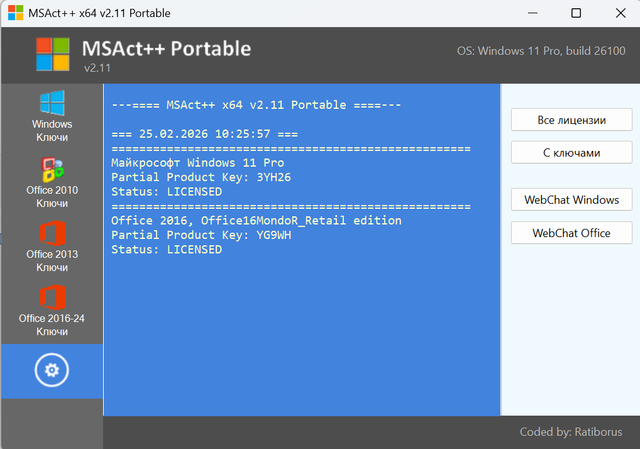Viewport: 640px width, 449px height.
Task: Click Status: LICENSED under Office 2016
Action: click(167, 250)
